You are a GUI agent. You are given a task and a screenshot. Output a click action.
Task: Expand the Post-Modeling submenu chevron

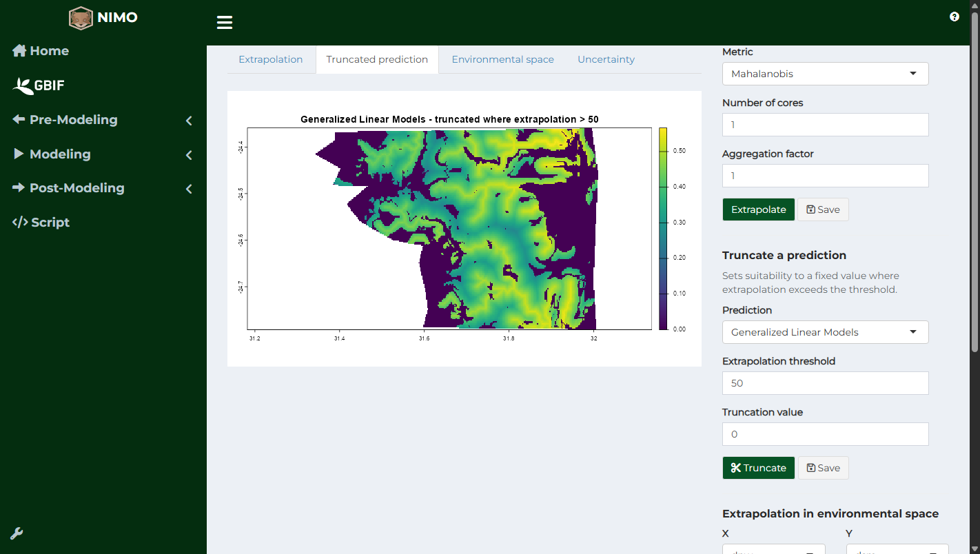click(x=189, y=189)
